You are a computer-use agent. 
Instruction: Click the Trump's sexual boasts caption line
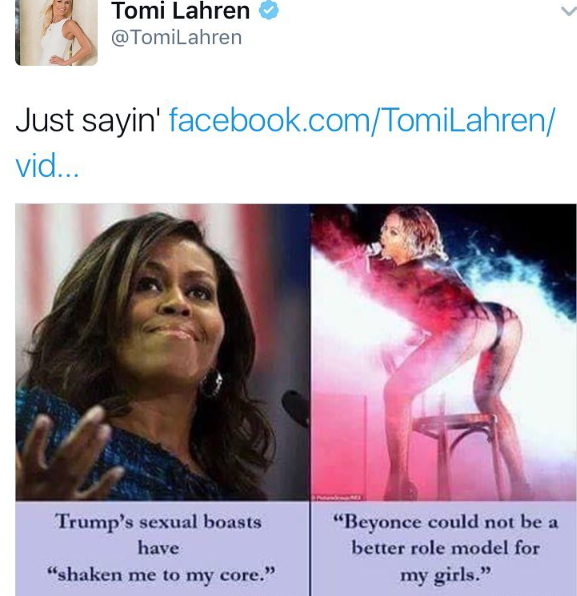click(x=159, y=522)
